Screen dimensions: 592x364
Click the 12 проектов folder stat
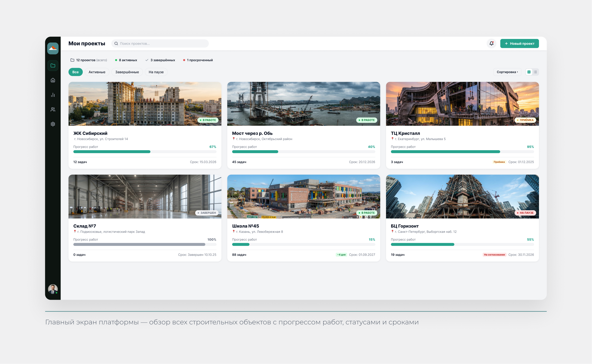(89, 60)
